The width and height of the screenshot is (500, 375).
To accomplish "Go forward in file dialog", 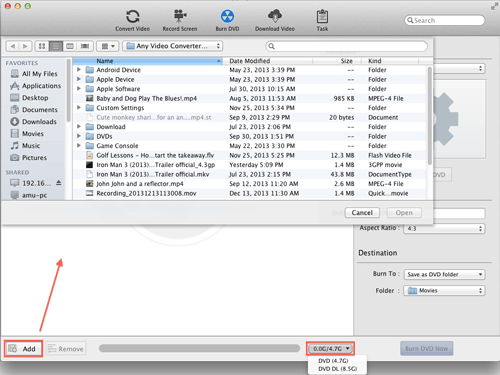I will pos(25,46).
